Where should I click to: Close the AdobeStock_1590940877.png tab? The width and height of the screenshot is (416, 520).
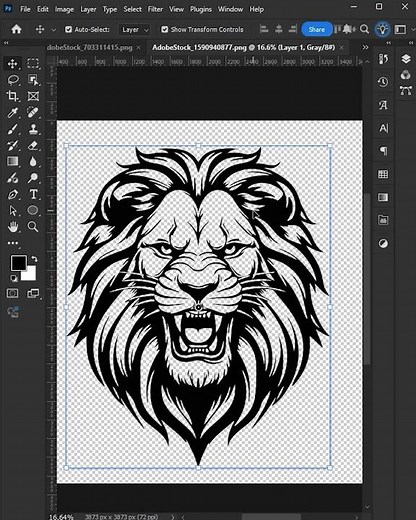(x=341, y=47)
